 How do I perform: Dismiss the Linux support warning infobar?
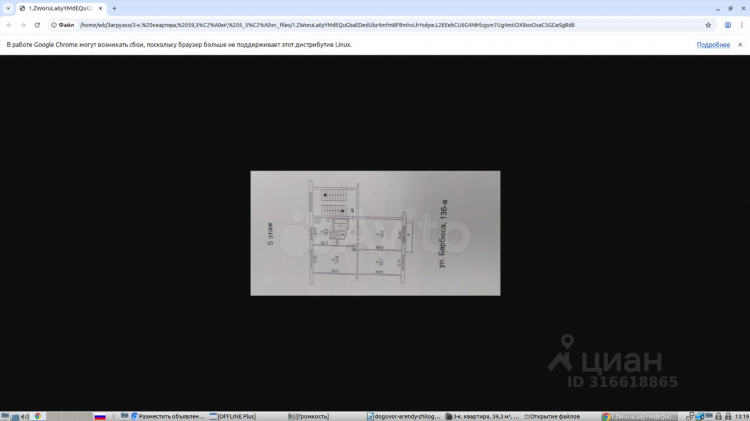coord(740,44)
